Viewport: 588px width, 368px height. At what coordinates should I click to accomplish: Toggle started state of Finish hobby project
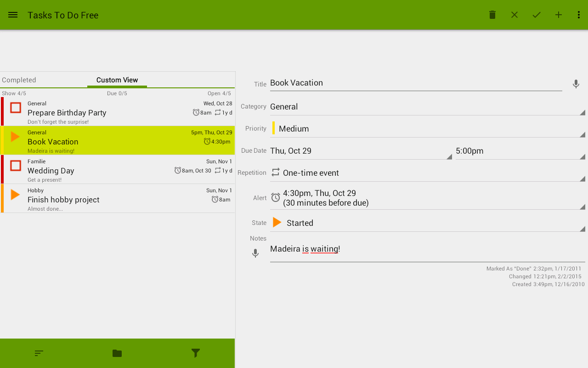click(x=15, y=195)
